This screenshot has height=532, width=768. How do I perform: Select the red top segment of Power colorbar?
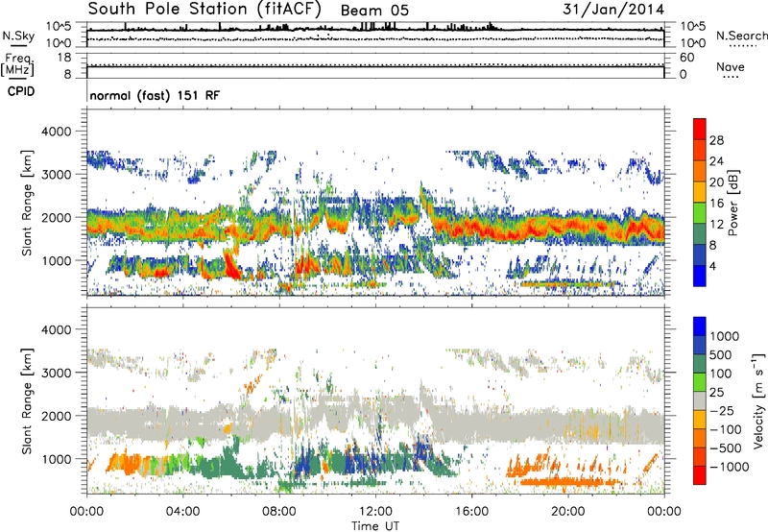700,129
